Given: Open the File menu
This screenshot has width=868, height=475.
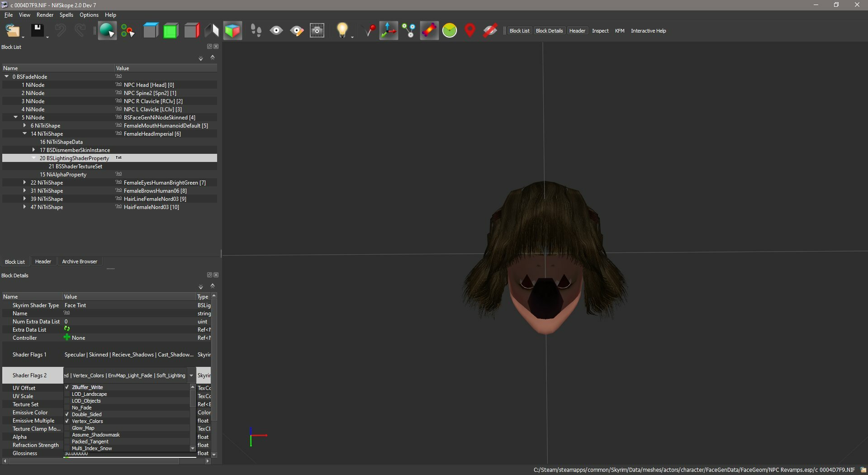Looking at the screenshot, I should click(9, 15).
